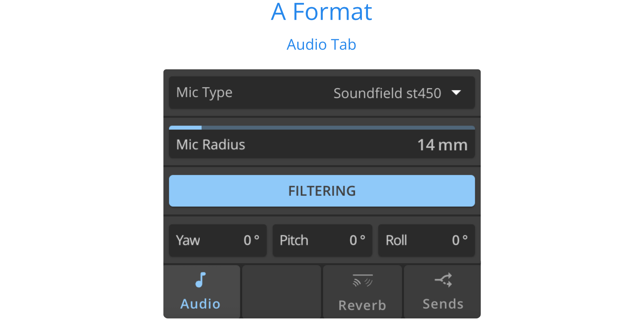Open the Reverb tab label
The image size is (644, 322).
pos(362,306)
